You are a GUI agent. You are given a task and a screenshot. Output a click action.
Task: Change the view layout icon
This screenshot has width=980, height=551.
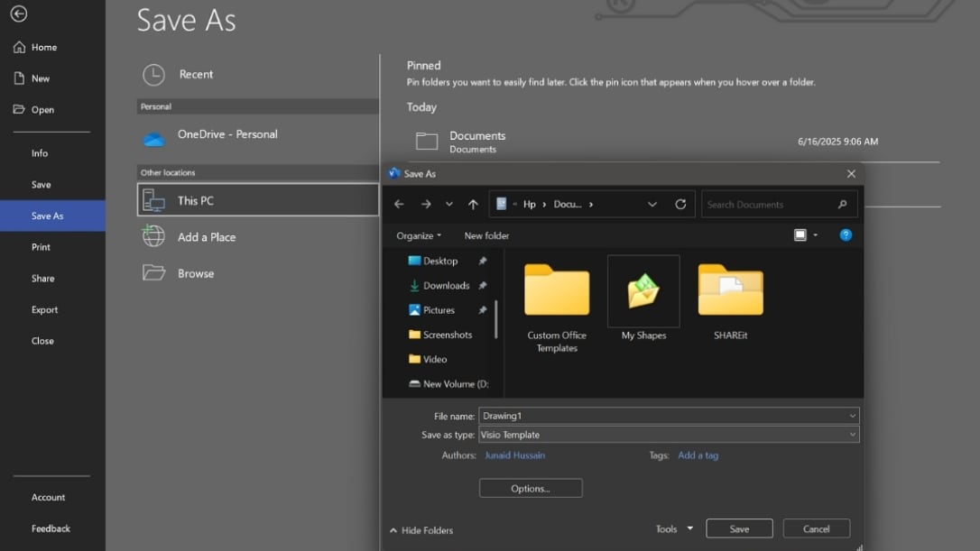pyautogui.click(x=800, y=234)
